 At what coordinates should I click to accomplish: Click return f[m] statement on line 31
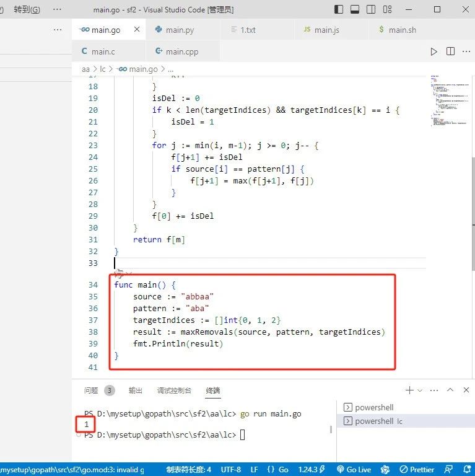click(x=159, y=240)
